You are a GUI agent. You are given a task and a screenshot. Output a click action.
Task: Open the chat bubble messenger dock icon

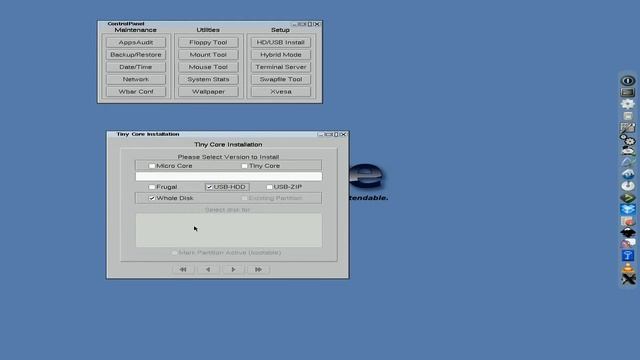pos(628,244)
